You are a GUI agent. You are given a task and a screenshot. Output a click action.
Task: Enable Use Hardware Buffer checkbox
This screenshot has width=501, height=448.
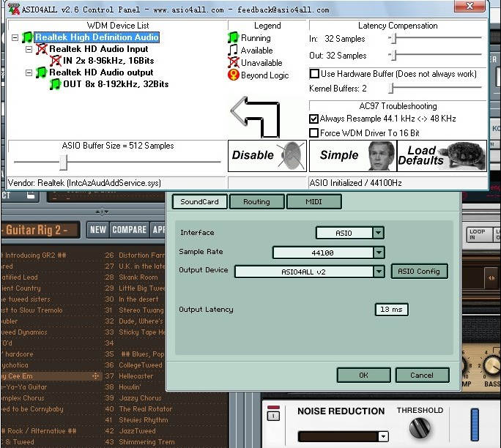pos(314,74)
